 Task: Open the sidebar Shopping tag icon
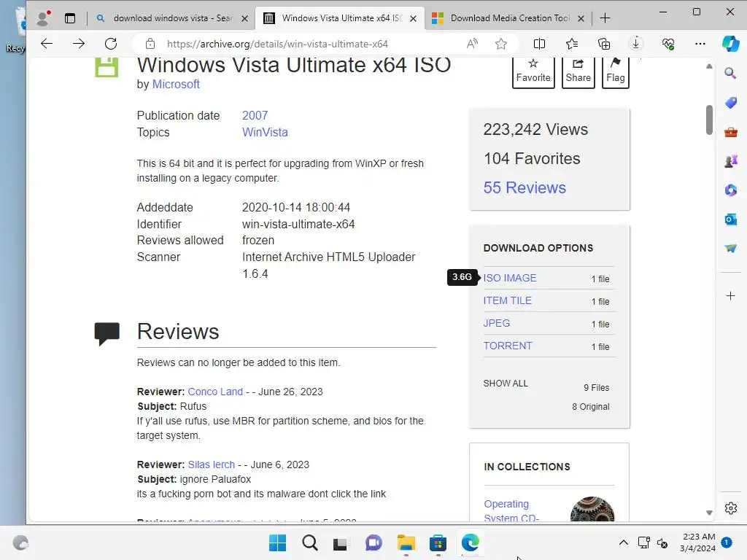click(x=730, y=102)
